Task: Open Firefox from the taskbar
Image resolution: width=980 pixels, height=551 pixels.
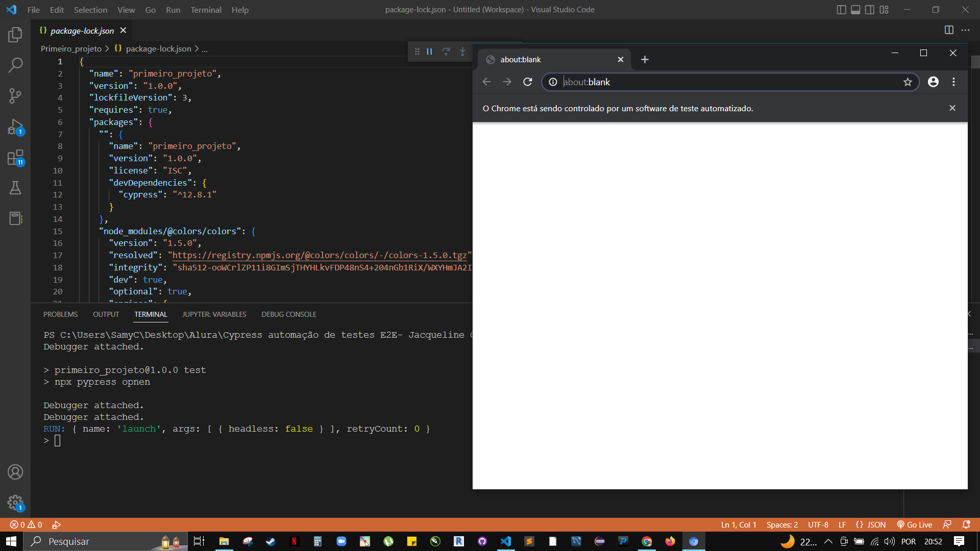Action: (670, 541)
